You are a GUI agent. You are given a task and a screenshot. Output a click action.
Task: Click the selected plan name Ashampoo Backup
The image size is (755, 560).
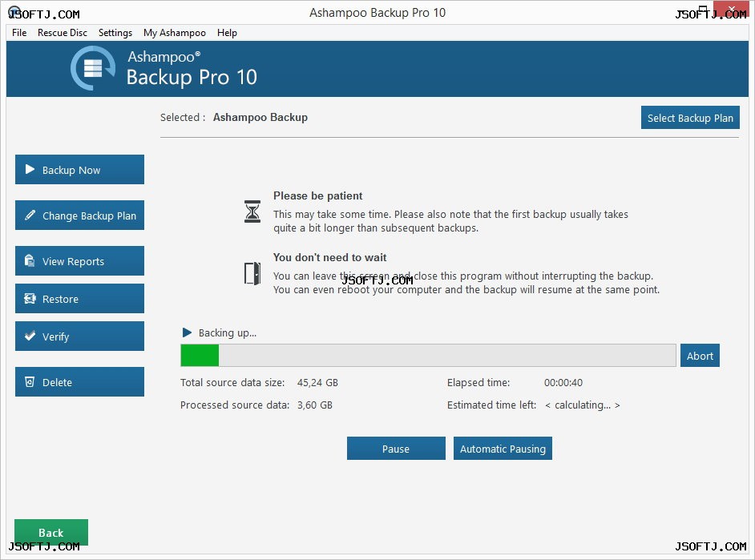point(260,118)
